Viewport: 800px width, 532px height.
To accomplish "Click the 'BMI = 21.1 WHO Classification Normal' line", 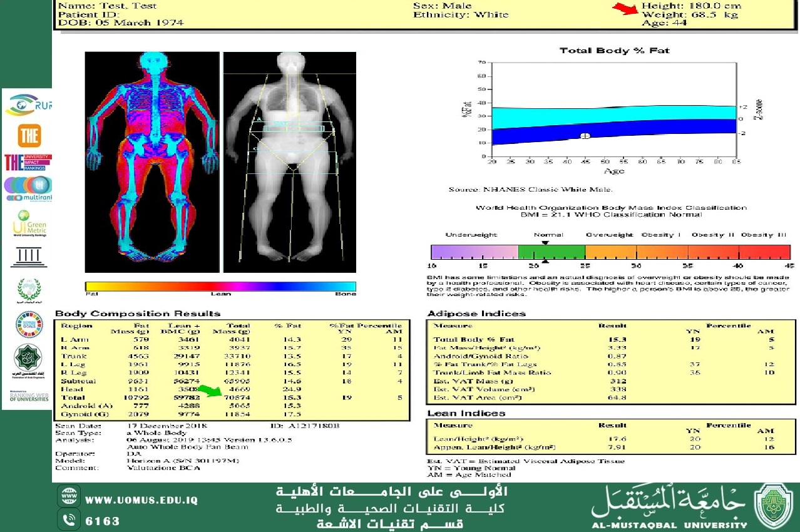I will click(612, 215).
